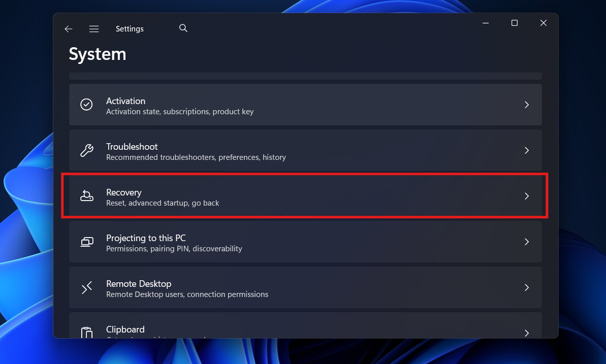Expand the Troubleshoot row chevron
The image size is (606, 364).
pyautogui.click(x=527, y=150)
